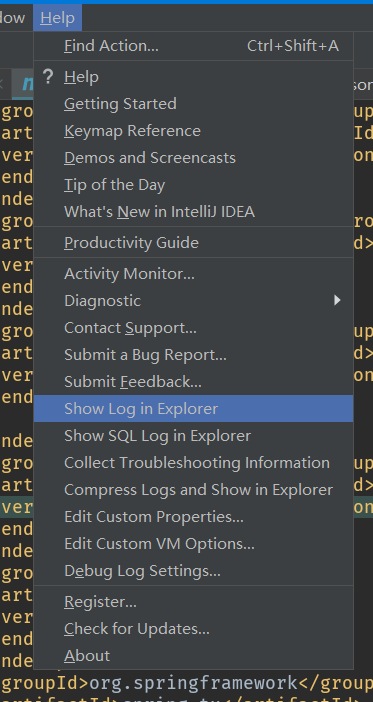
Task: Click Check for Updates
Action: tap(193, 629)
